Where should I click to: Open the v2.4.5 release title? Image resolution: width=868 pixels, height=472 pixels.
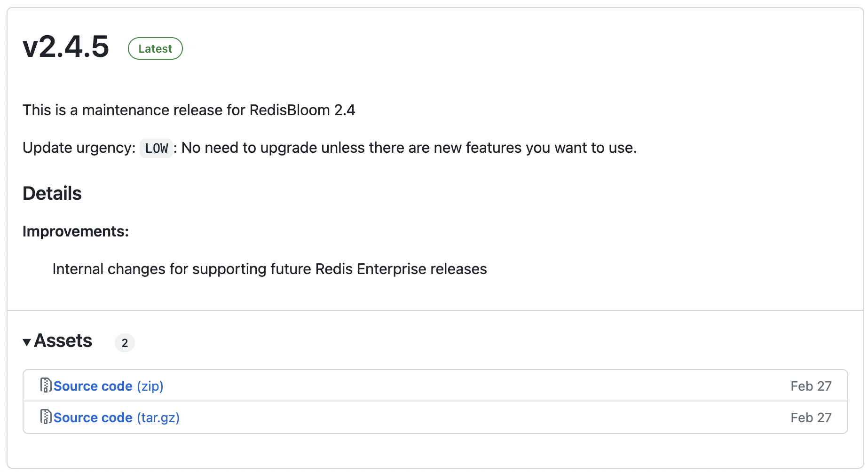(66, 47)
